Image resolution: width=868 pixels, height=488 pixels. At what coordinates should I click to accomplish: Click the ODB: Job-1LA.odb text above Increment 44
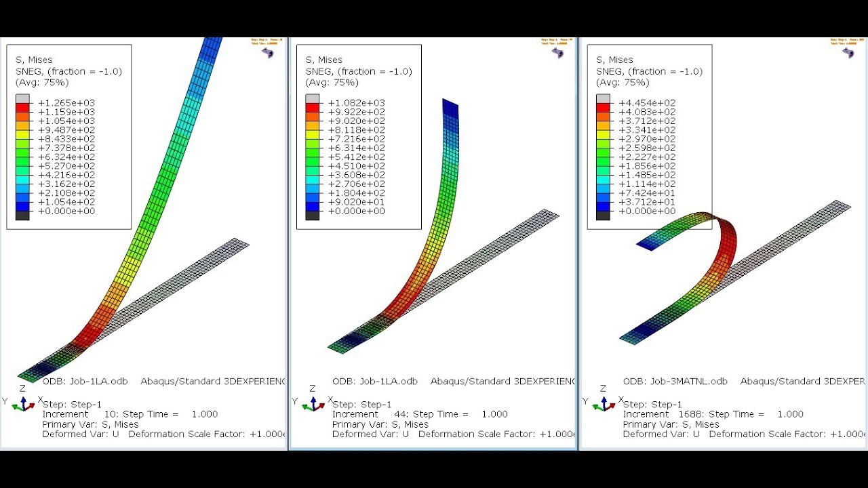375,382
